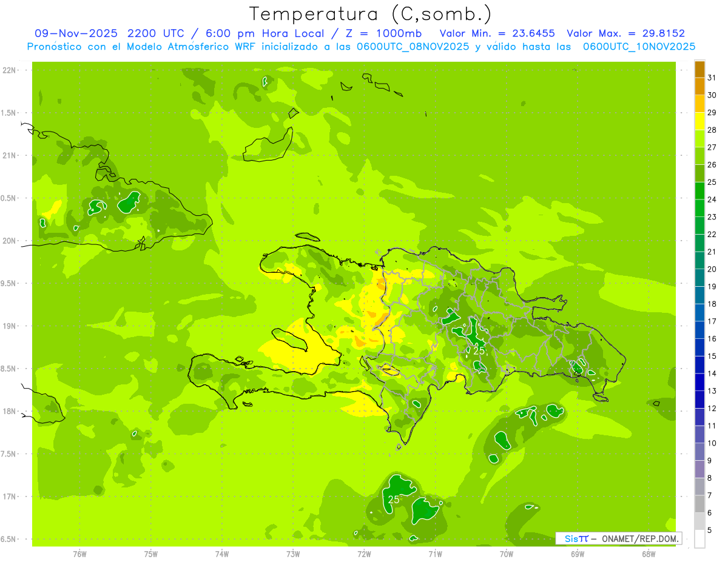
Task: Click the "70W" longitude axis label
Action: (507, 554)
